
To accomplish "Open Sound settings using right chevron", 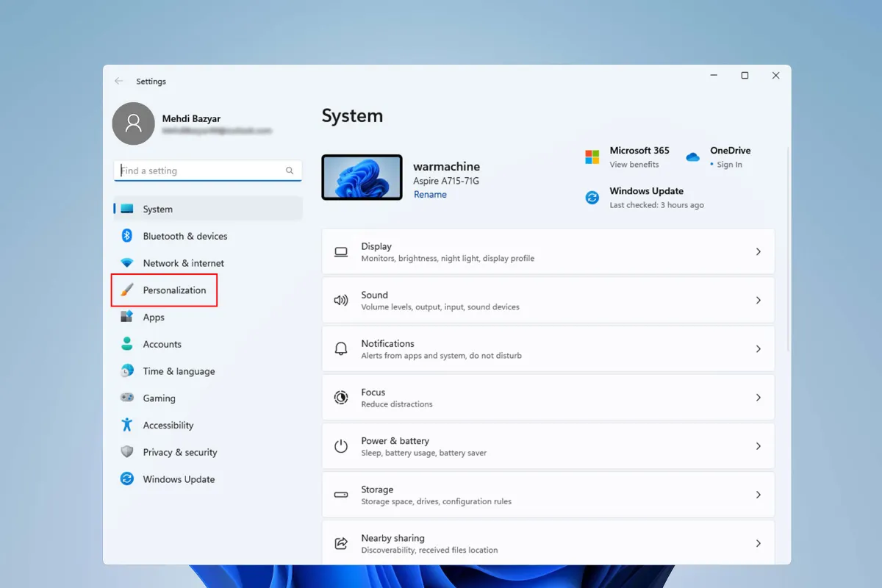I will point(758,300).
